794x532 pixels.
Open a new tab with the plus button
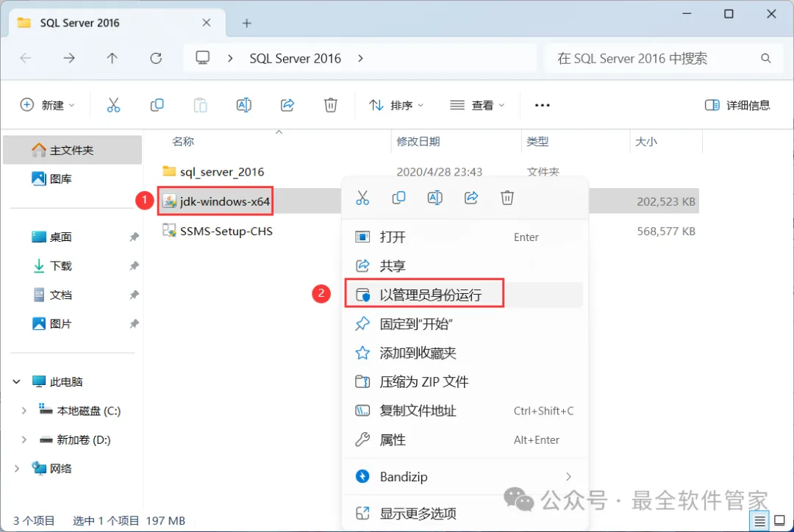(246, 24)
